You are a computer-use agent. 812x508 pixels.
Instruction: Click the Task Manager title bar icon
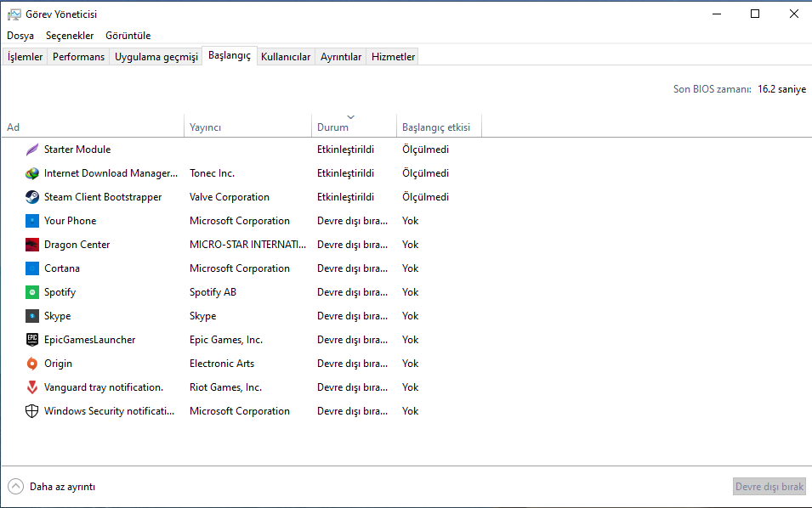[x=14, y=14]
